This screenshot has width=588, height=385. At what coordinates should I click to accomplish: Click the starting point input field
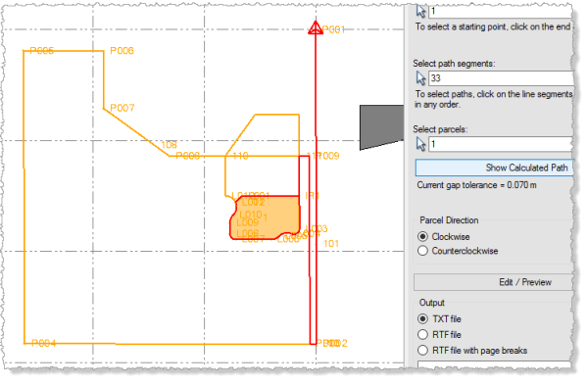point(501,11)
